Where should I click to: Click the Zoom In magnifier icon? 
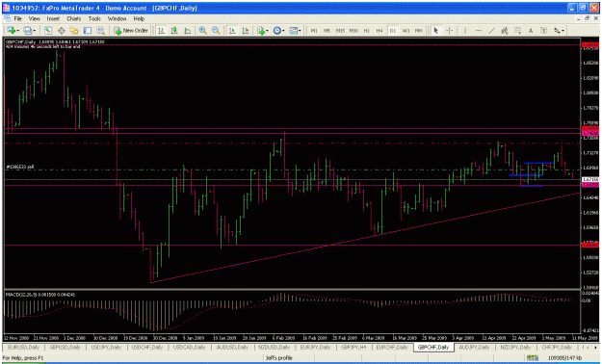(x=202, y=31)
